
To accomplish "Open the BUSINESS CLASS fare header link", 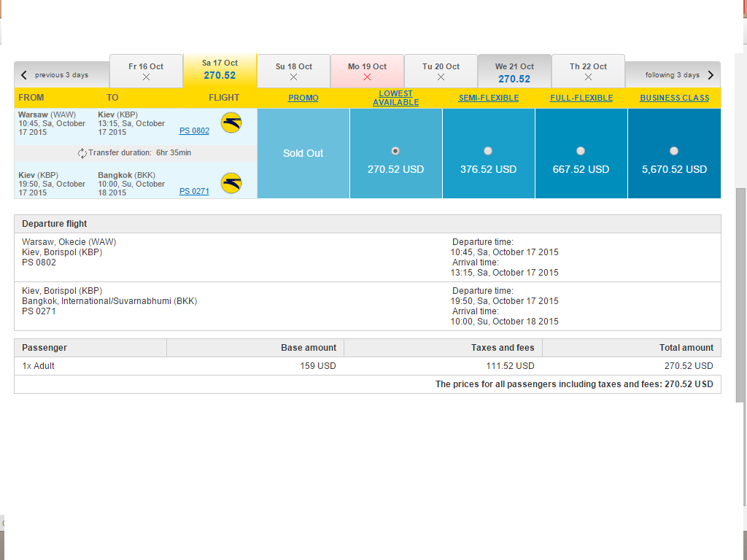I will [674, 98].
